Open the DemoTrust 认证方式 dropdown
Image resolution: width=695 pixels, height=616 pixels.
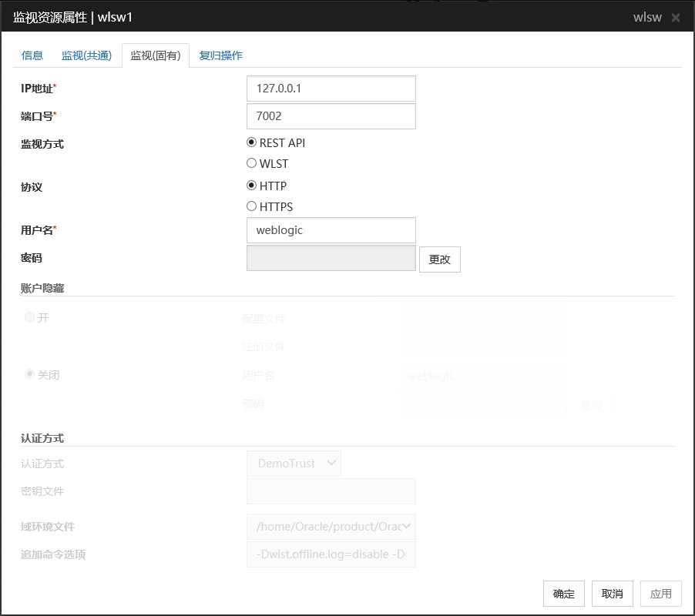[x=294, y=464]
